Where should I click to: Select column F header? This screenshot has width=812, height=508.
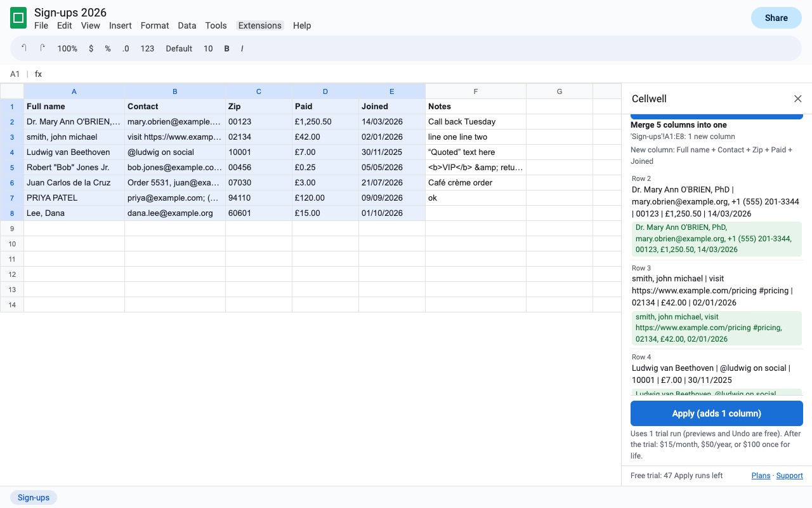tap(476, 91)
